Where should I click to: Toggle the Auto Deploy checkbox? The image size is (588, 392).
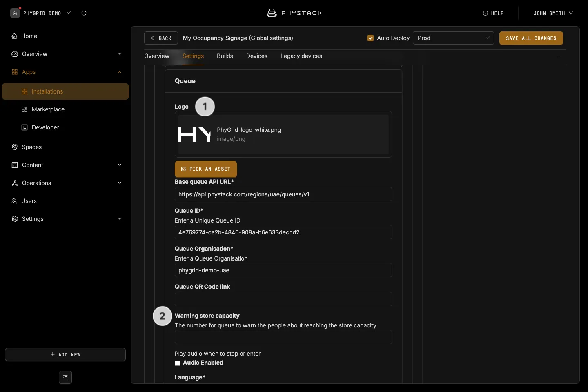point(370,38)
